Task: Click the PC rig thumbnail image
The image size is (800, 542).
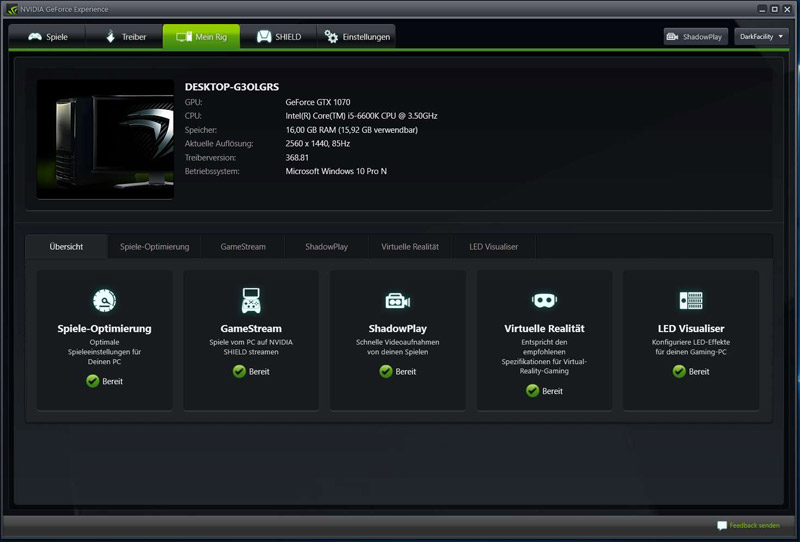Action: click(x=105, y=139)
